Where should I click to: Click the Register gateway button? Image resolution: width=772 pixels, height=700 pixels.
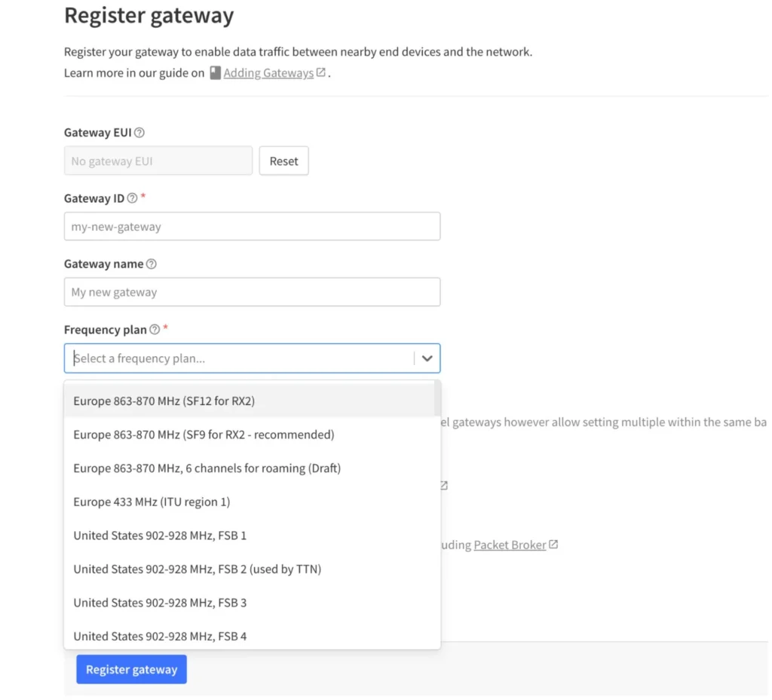click(x=131, y=669)
